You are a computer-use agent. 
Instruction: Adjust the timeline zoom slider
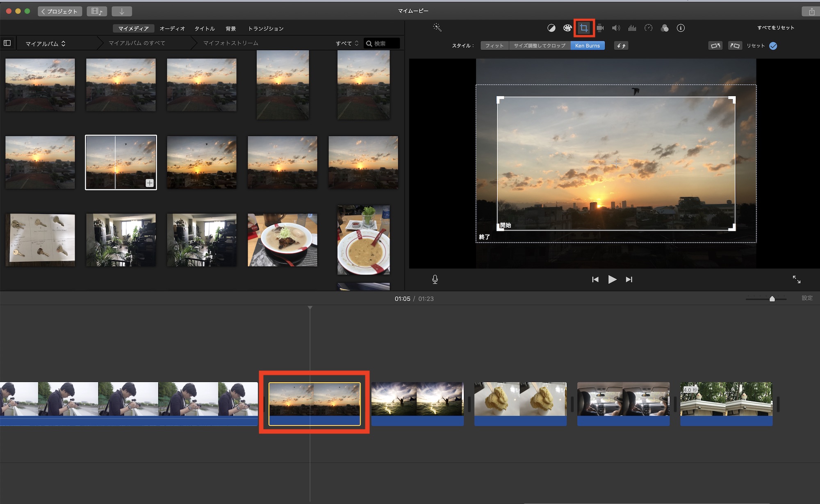pos(772,299)
